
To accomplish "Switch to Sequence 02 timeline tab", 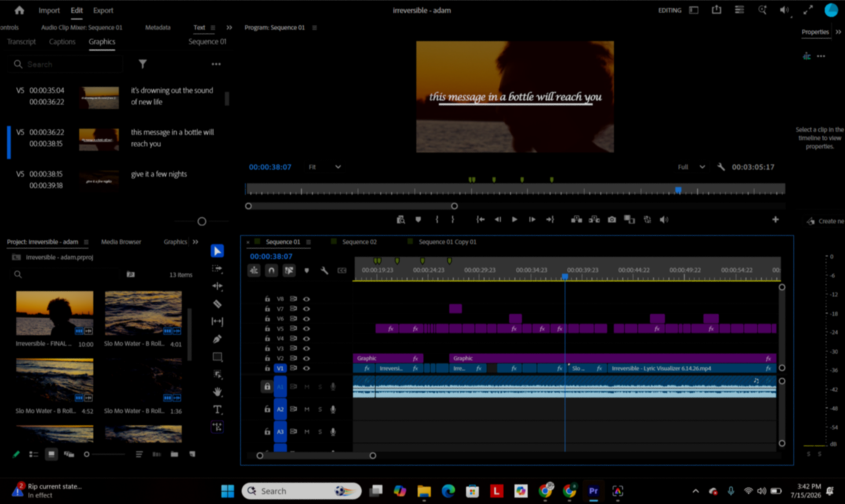I will (x=360, y=242).
